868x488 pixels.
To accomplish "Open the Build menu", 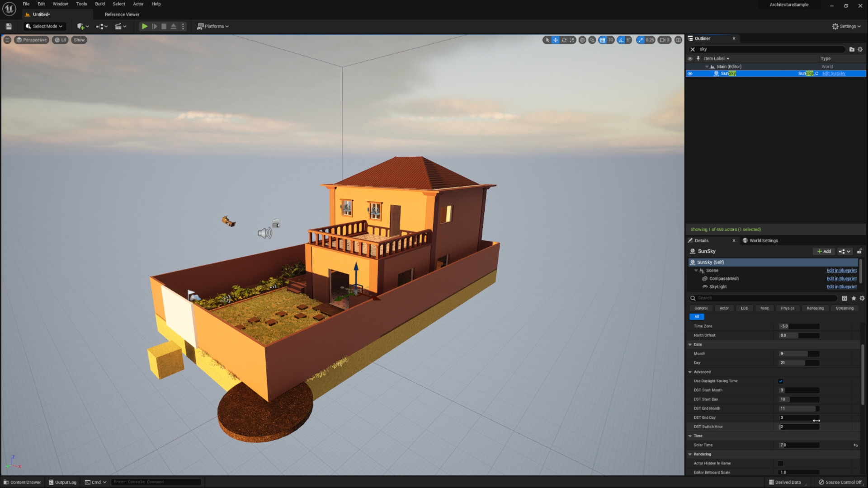I will pos(99,4).
